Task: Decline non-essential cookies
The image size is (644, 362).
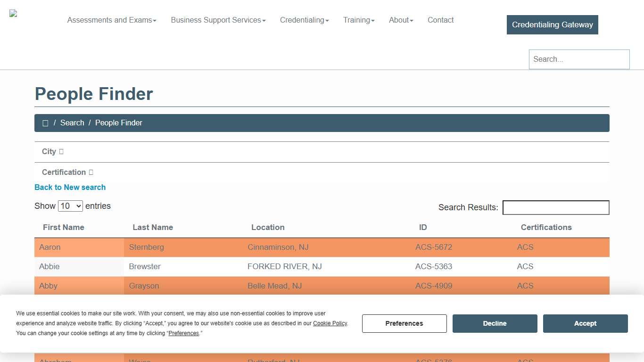Action: (x=495, y=323)
